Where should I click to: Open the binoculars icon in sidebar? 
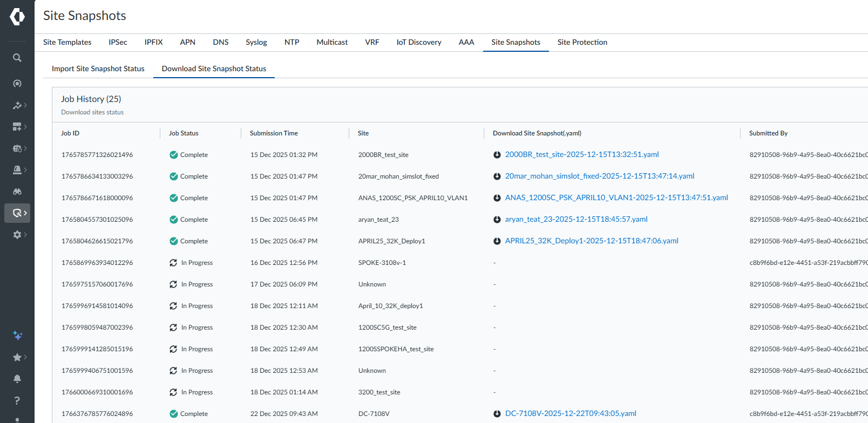(17, 192)
